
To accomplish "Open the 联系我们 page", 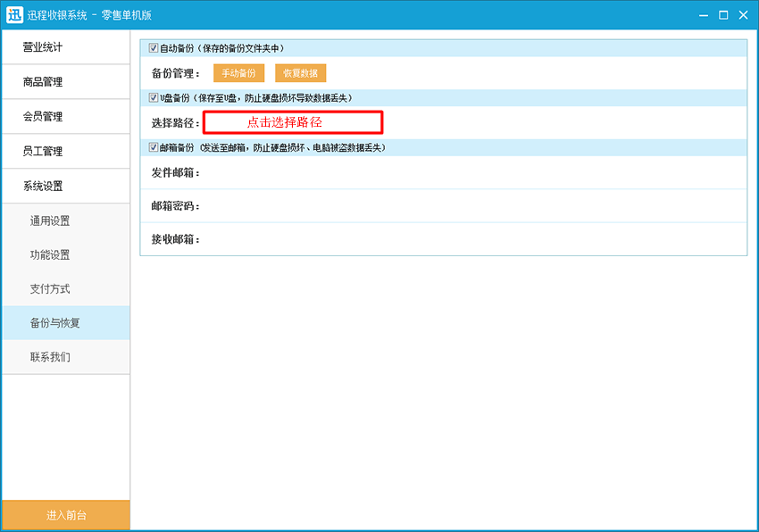I will 65,357.
